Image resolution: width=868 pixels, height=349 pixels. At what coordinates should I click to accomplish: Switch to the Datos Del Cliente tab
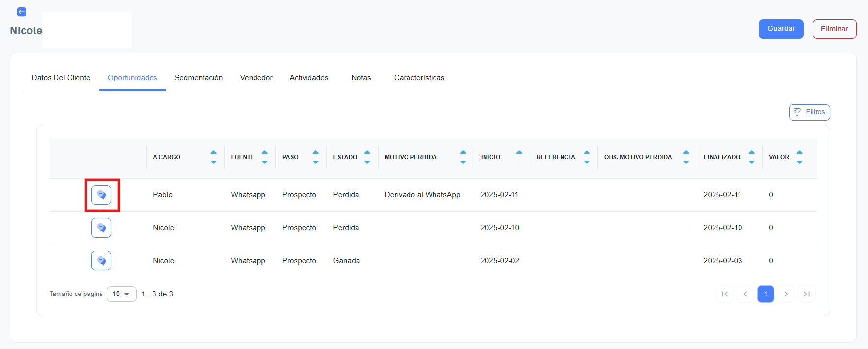[61, 78]
